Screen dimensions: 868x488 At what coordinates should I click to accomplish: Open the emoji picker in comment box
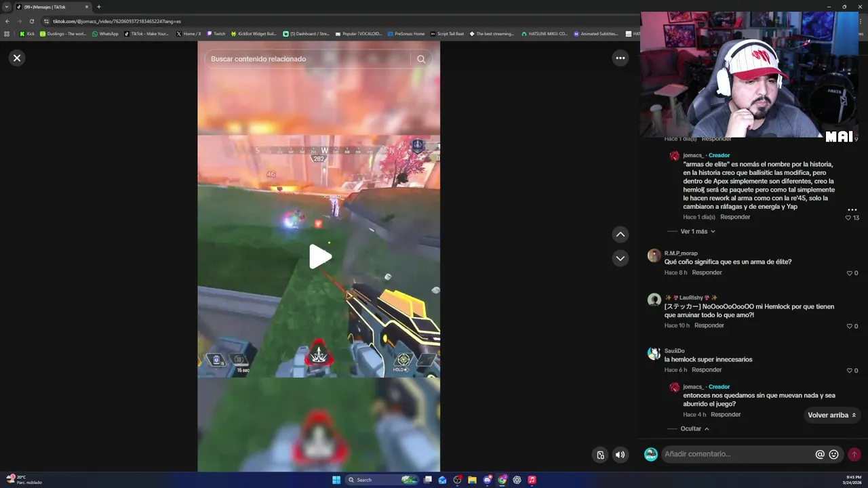834,455
